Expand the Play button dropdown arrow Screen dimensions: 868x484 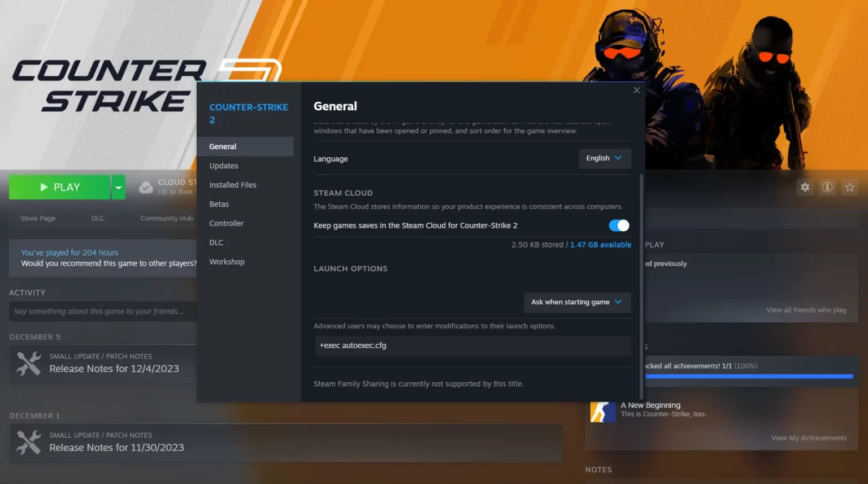[x=118, y=187]
